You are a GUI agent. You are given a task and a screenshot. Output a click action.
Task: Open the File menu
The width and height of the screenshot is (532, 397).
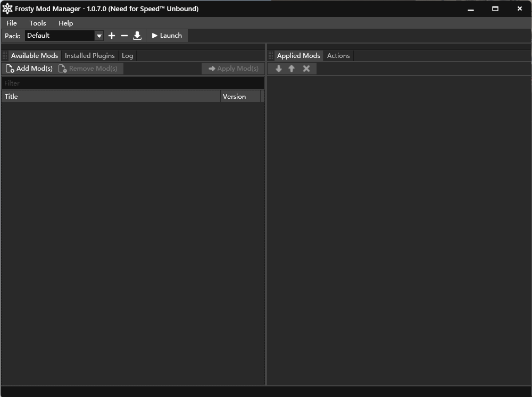12,23
